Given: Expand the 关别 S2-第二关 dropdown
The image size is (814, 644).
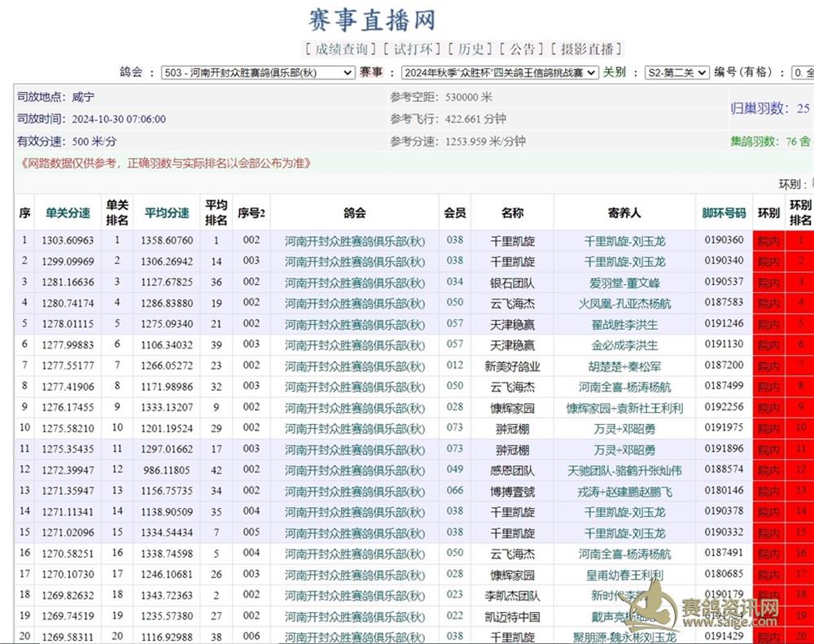Looking at the screenshot, I should (x=677, y=72).
